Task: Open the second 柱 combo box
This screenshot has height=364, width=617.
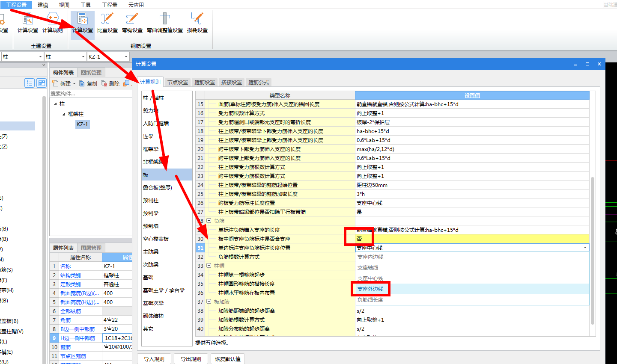Action: tap(65, 56)
